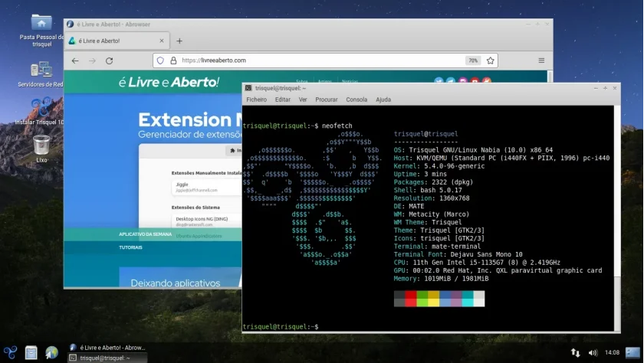Click the browser back arrow
This screenshot has width=644, height=363.
pos(75,60)
